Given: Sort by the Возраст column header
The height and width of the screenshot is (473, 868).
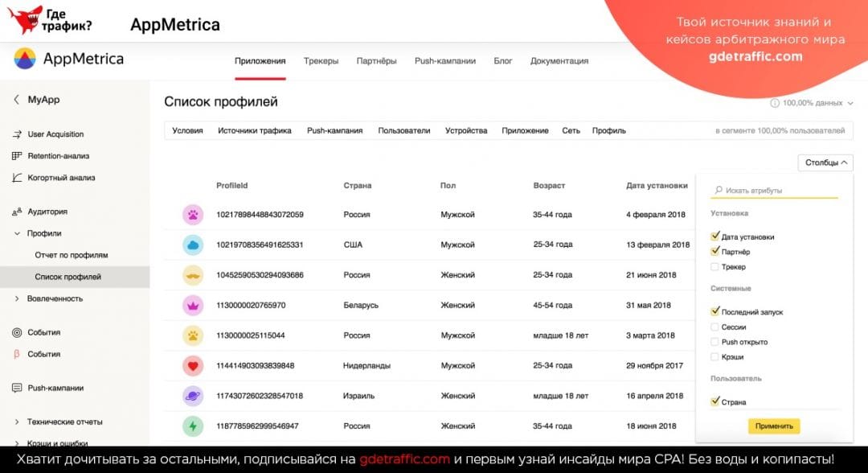Looking at the screenshot, I should click(549, 186).
